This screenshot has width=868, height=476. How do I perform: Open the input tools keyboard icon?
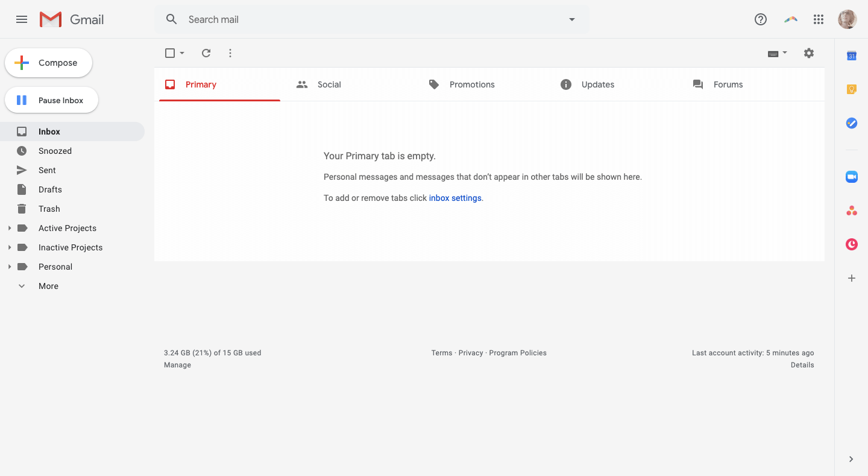click(x=773, y=53)
